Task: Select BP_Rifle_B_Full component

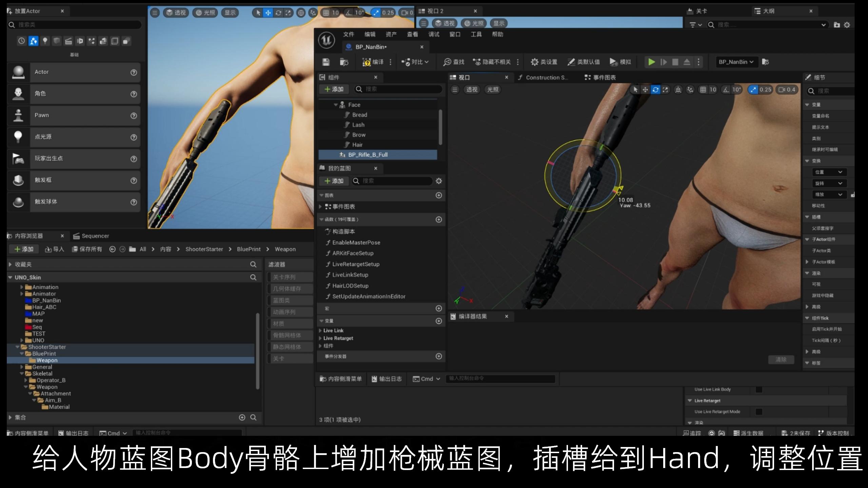Action: (378, 155)
